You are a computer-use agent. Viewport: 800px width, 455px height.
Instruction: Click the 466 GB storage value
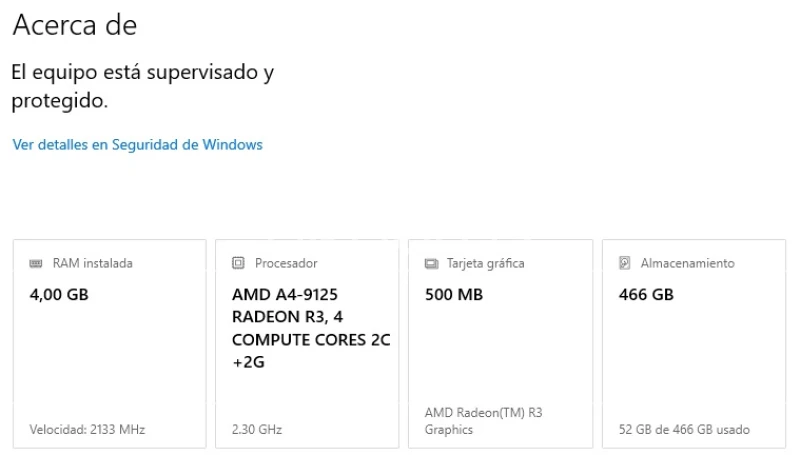coord(646,295)
